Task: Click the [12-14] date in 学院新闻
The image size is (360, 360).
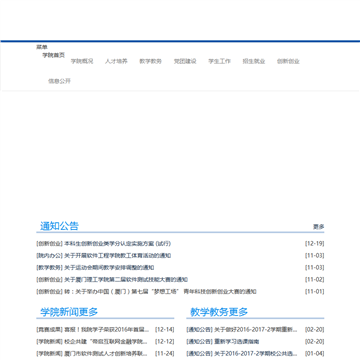Action: pos(164,330)
